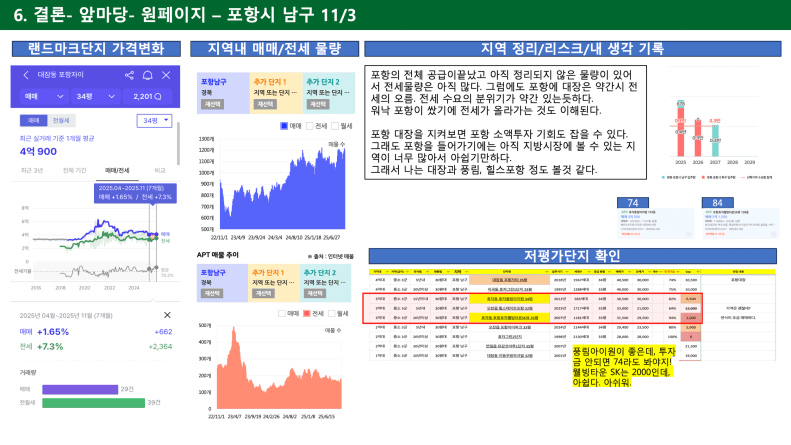Image resolution: width=791 pixels, height=445 pixels.
Task: Click the APT 매물 추이 title
Action: click(x=218, y=255)
